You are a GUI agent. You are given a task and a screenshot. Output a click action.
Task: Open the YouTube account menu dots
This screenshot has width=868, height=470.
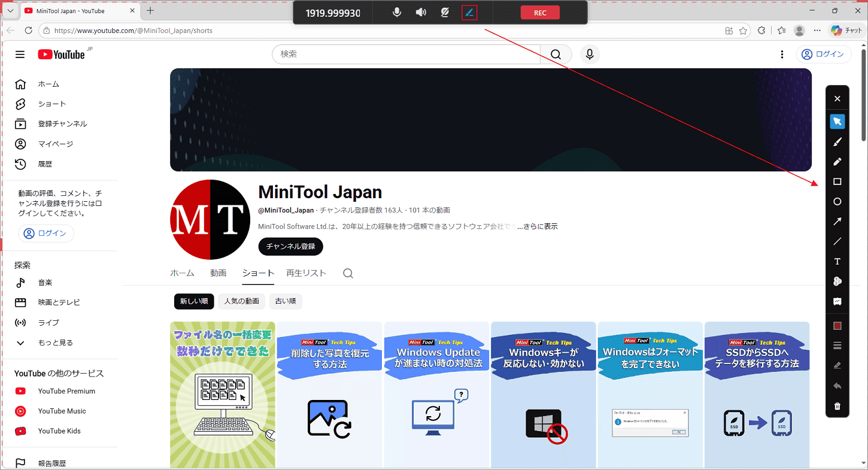click(782, 54)
